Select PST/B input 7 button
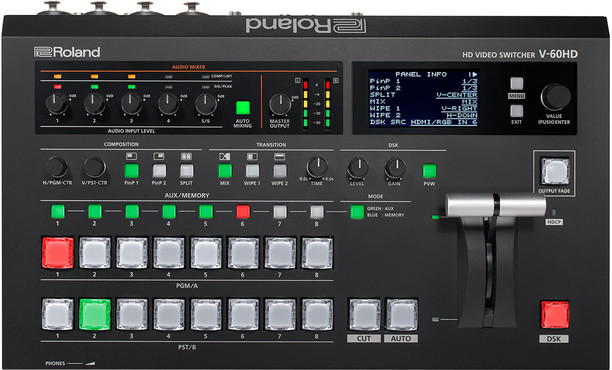Screen dimensions: 612x370 (x=280, y=315)
